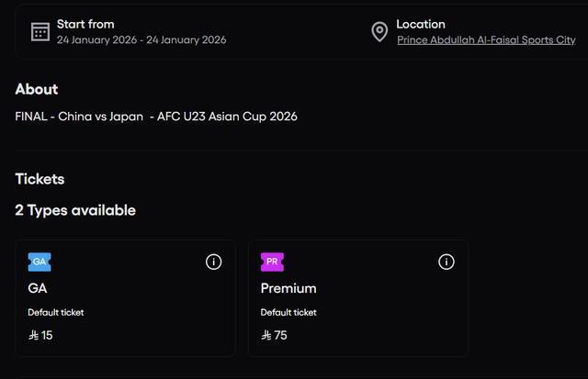Open info icon on GA ticket
The height and width of the screenshot is (379, 588).
[x=213, y=262]
